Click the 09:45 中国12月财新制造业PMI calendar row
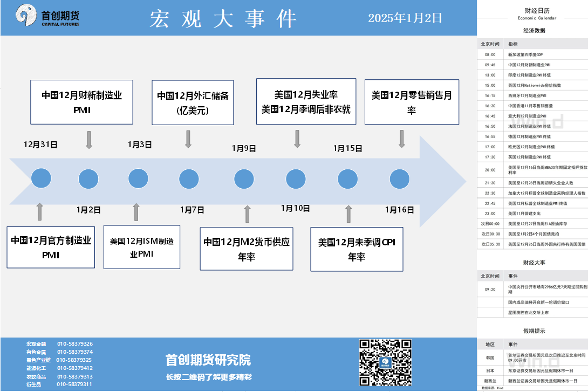 click(x=532, y=65)
